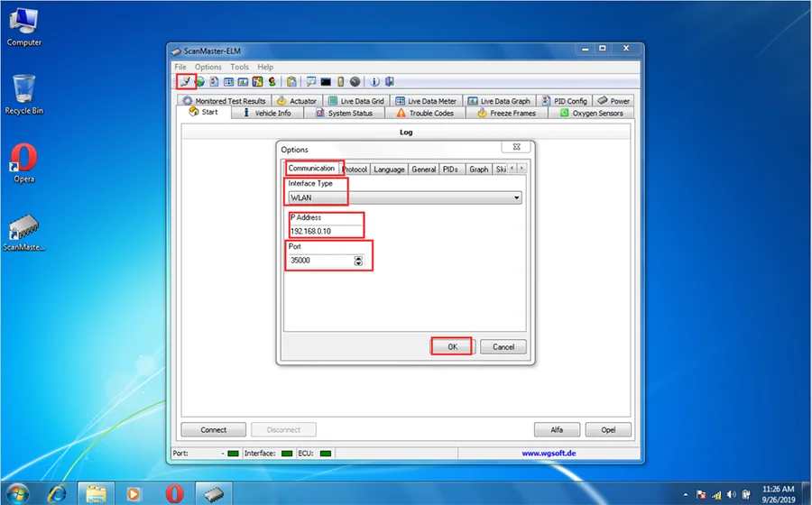Click the exit door toolbar icon
This screenshot has width=812, height=505.
click(x=390, y=82)
